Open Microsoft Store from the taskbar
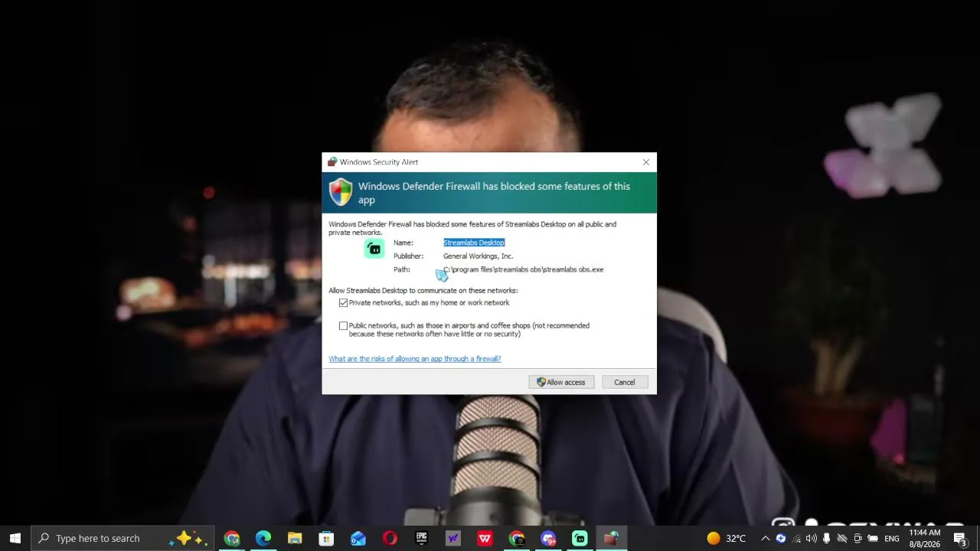980x551 pixels. coord(326,538)
